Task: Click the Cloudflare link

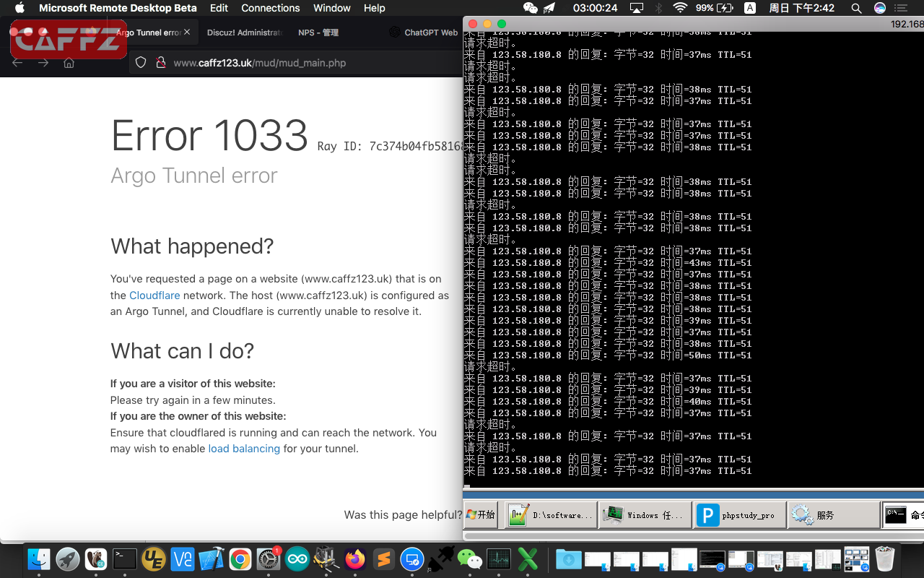Action: (154, 296)
